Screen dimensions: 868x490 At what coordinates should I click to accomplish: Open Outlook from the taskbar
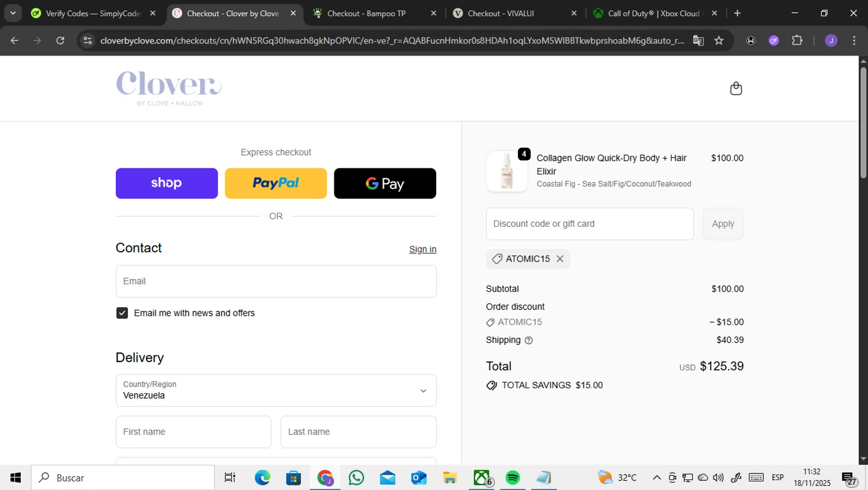tap(419, 477)
